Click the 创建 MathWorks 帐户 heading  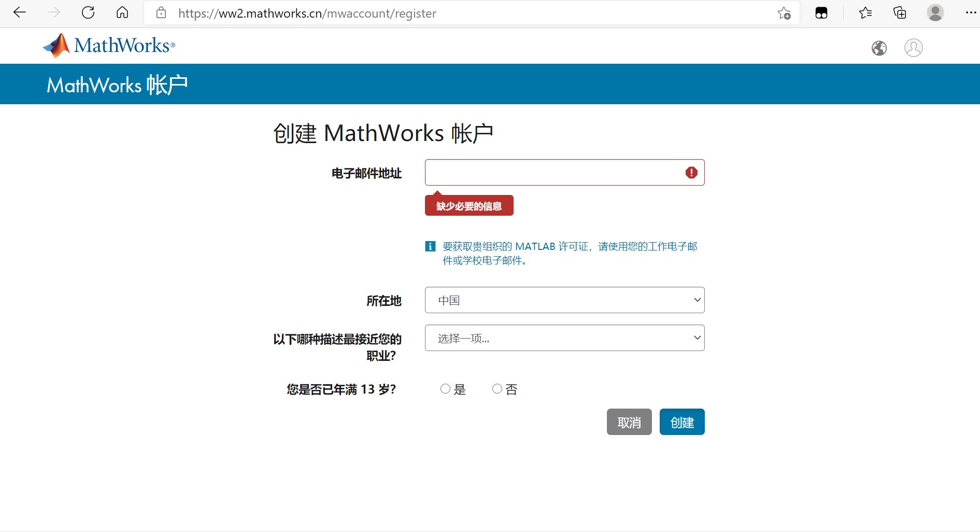click(383, 133)
